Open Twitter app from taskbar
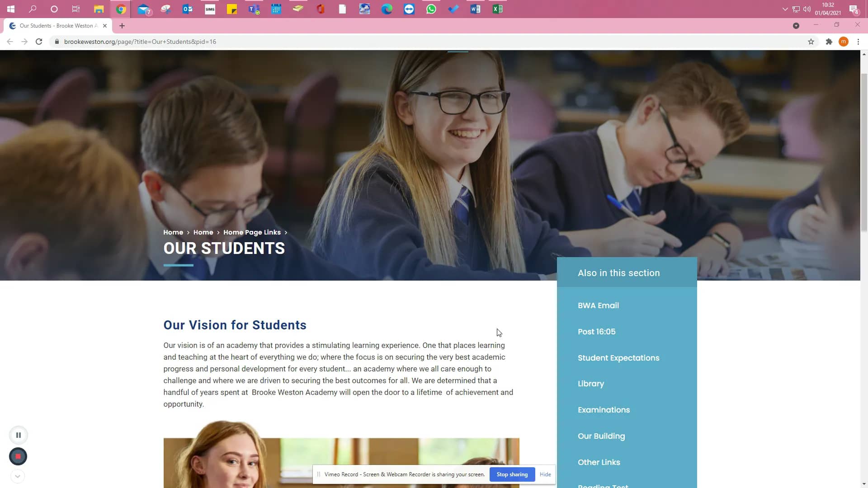868x488 pixels. [x=454, y=9]
